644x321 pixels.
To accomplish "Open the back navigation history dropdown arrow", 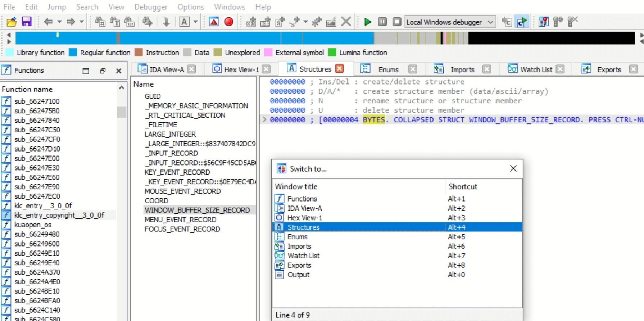I will tap(59, 22).
